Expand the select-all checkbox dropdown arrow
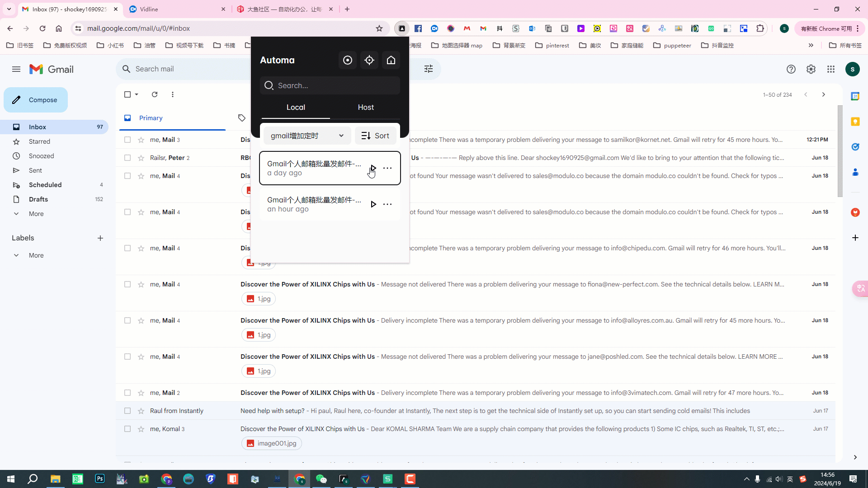Screen dimensions: 868x488 137,94
